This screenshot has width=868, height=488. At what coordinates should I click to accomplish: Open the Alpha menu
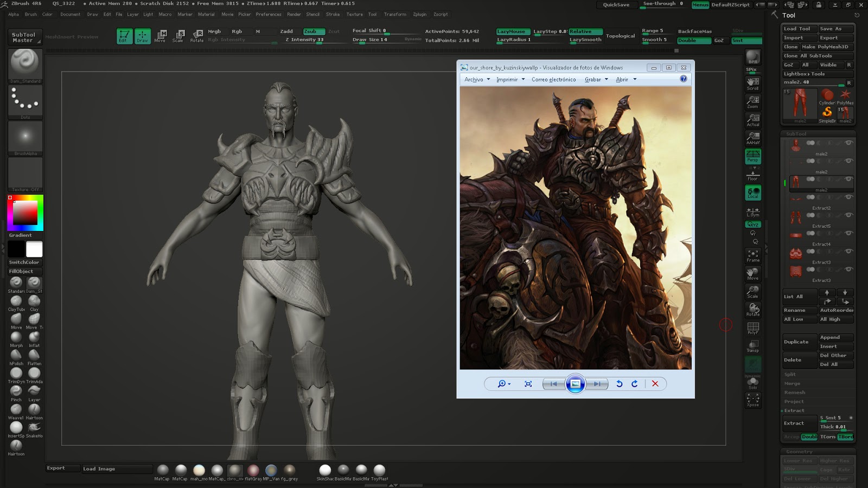click(14, 15)
